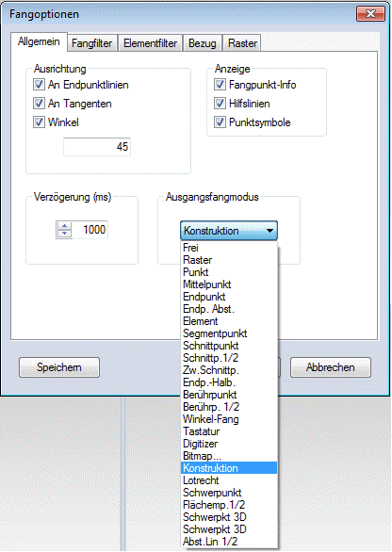Screen dimensions: 392x552
Task: Pick the Berührp. 1/2 entry
Action: coord(229,407)
